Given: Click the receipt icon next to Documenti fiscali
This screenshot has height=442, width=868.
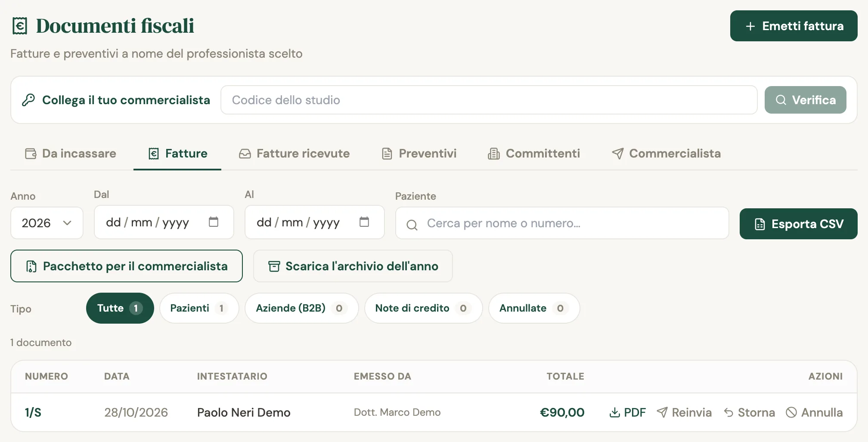Looking at the screenshot, I should [x=20, y=26].
